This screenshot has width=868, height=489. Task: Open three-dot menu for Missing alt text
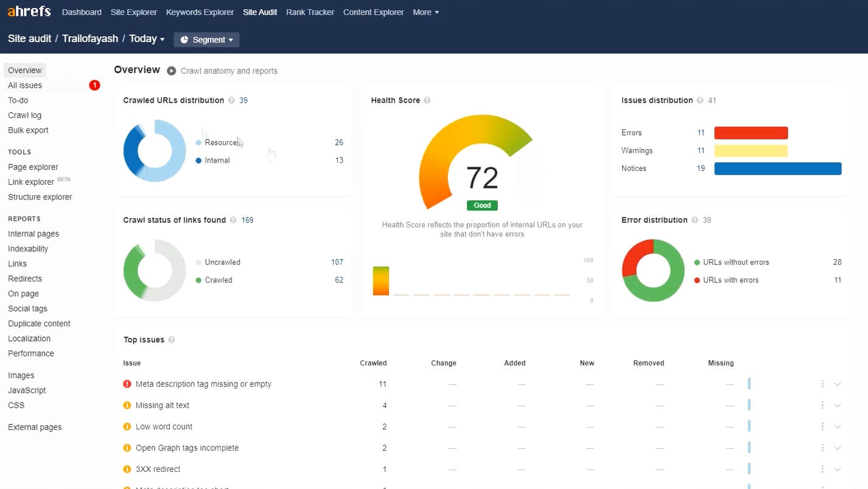(822, 406)
